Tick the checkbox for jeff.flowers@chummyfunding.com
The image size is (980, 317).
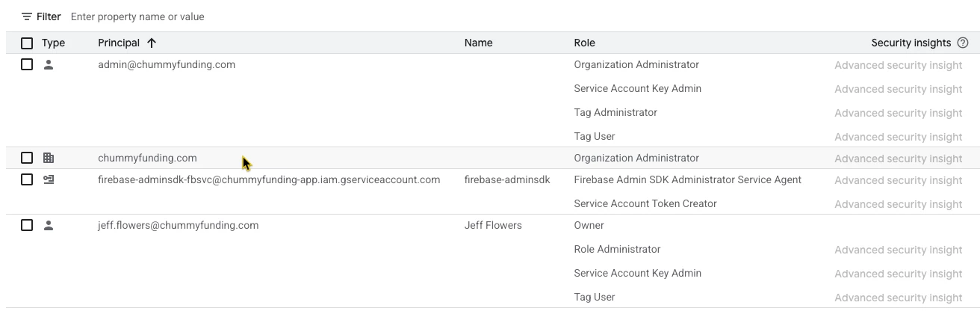tap(27, 225)
